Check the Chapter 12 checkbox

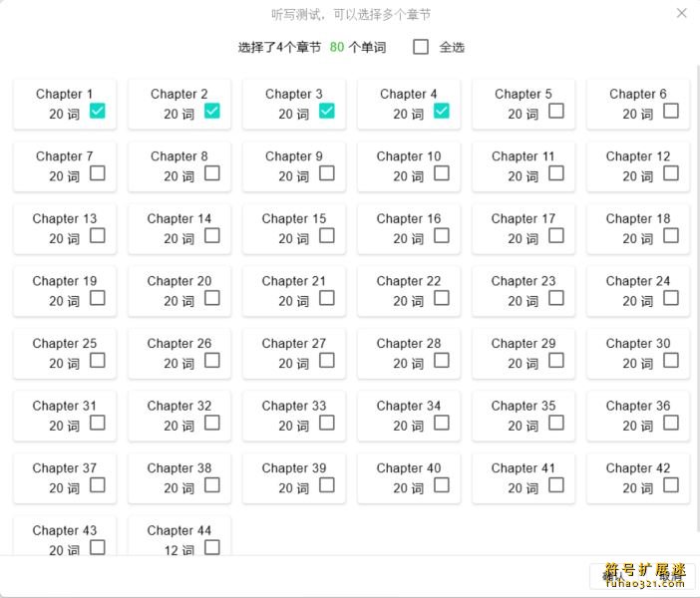[x=671, y=173]
